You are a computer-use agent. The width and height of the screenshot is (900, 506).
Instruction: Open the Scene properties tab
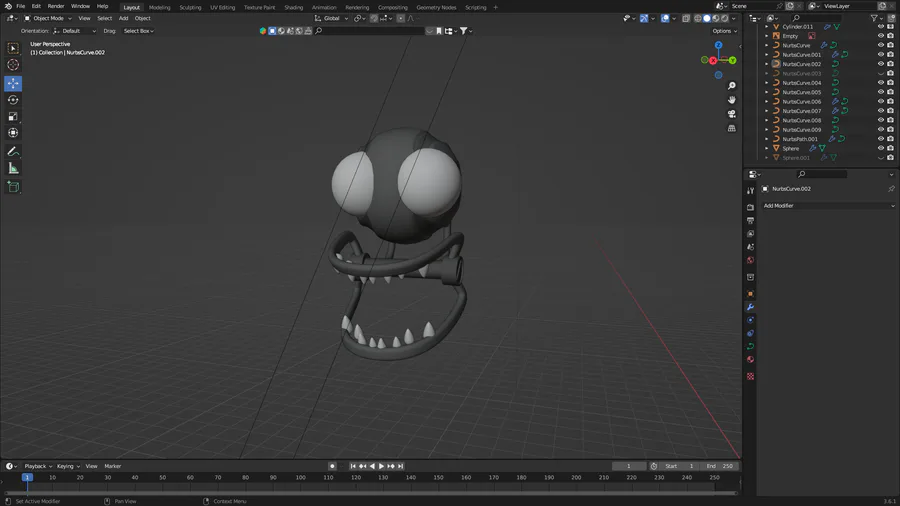[x=750, y=247]
